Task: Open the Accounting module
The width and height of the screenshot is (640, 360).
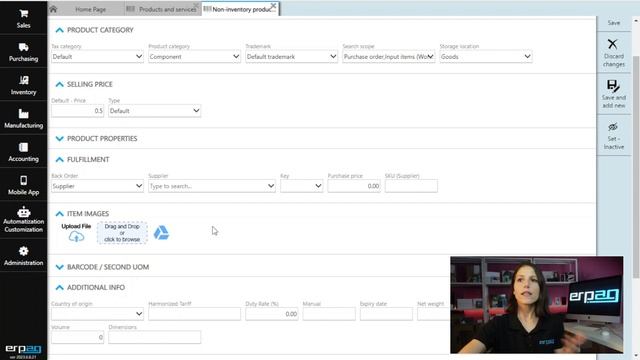Action: coord(23,152)
